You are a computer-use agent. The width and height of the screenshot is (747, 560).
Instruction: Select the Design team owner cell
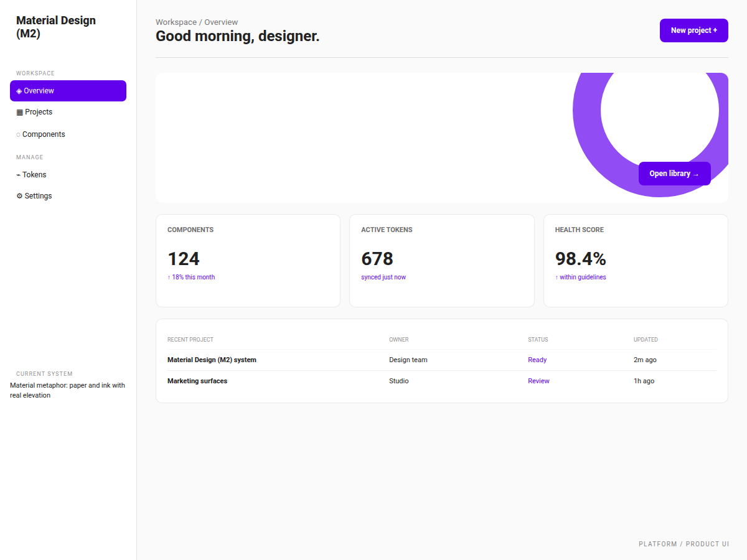pyautogui.click(x=408, y=360)
